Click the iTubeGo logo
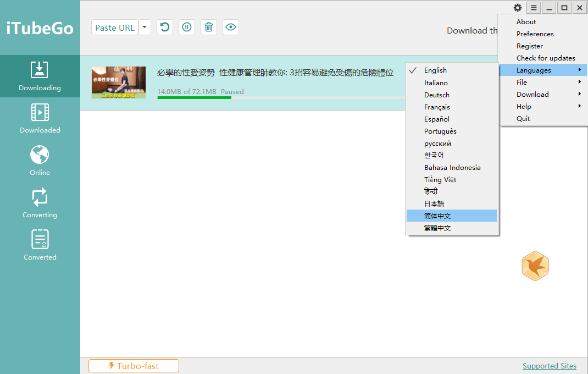The image size is (588, 374). click(x=40, y=29)
